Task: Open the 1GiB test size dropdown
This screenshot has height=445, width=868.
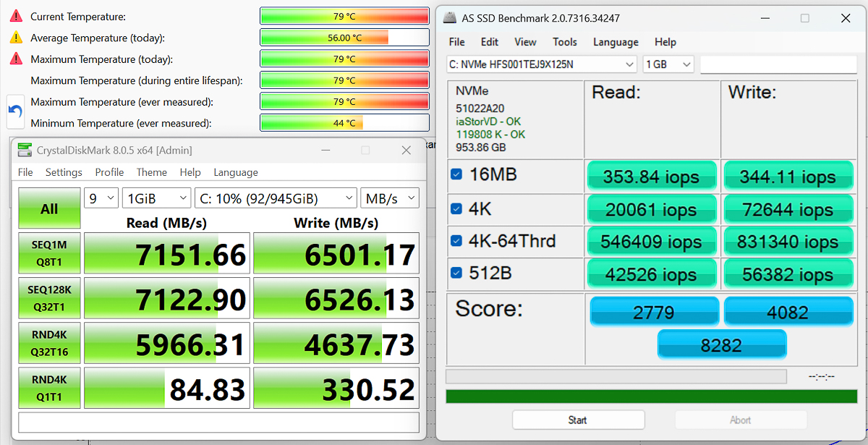Action: tap(156, 198)
